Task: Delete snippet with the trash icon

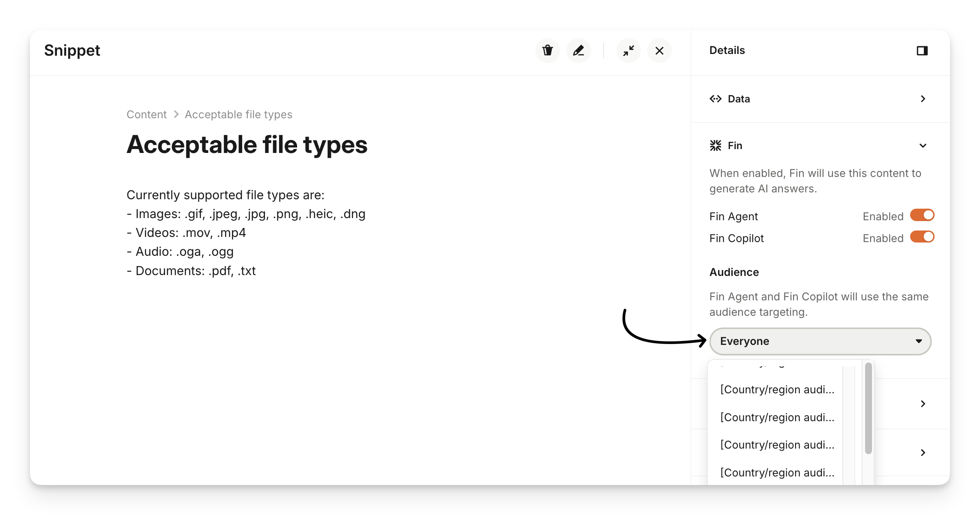Action: [x=547, y=51]
